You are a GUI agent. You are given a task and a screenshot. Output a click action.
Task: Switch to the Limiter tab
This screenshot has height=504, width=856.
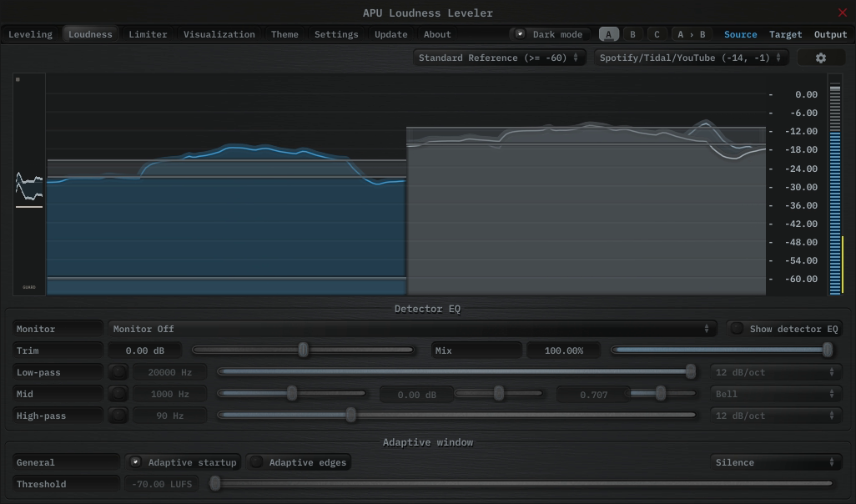[x=148, y=34]
